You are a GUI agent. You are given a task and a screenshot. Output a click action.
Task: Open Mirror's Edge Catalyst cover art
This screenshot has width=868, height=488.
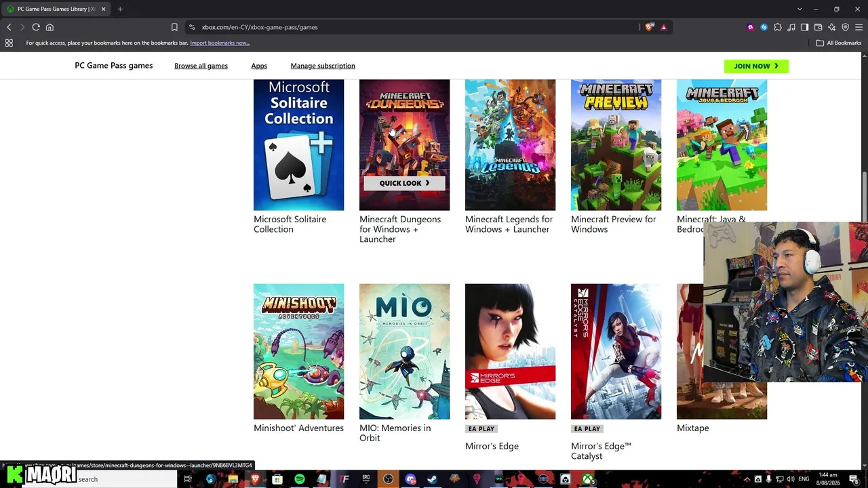click(x=616, y=351)
